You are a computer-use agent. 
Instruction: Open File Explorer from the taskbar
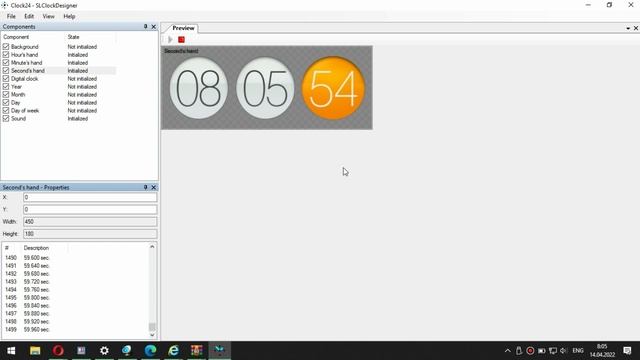pyautogui.click(x=35, y=351)
